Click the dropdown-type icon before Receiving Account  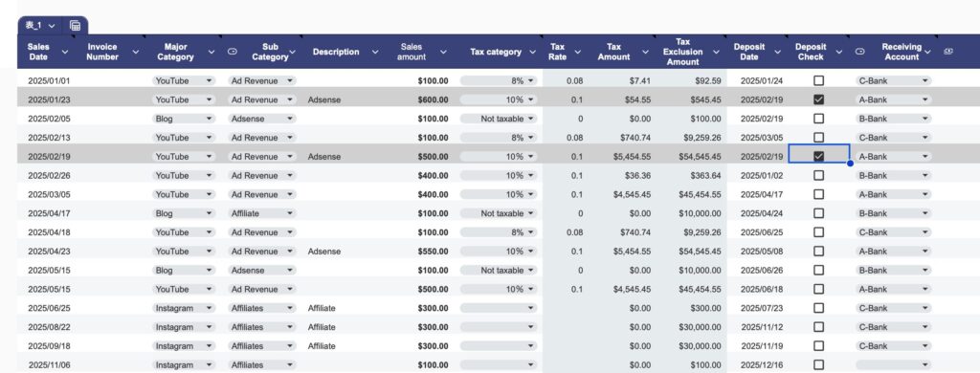pos(860,52)
